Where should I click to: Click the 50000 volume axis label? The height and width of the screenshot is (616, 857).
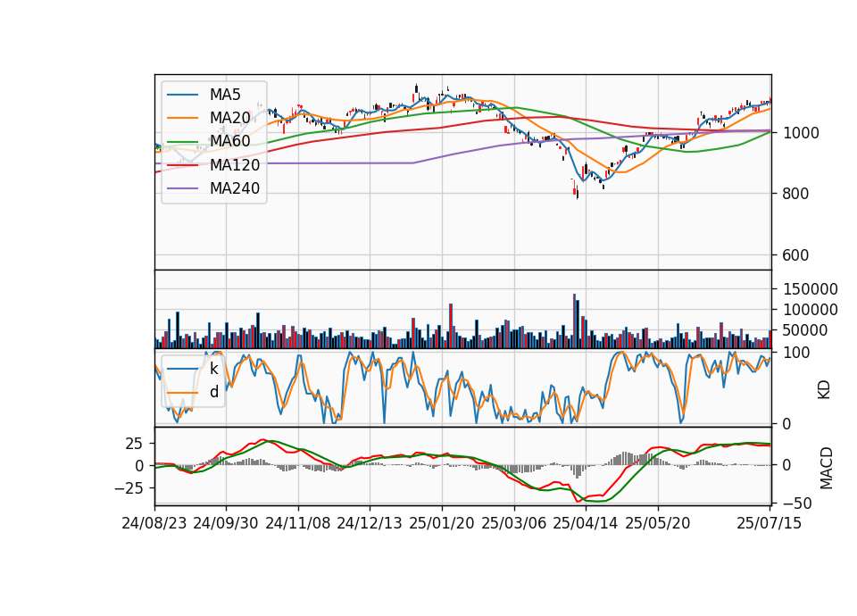[x=805, y=330]
